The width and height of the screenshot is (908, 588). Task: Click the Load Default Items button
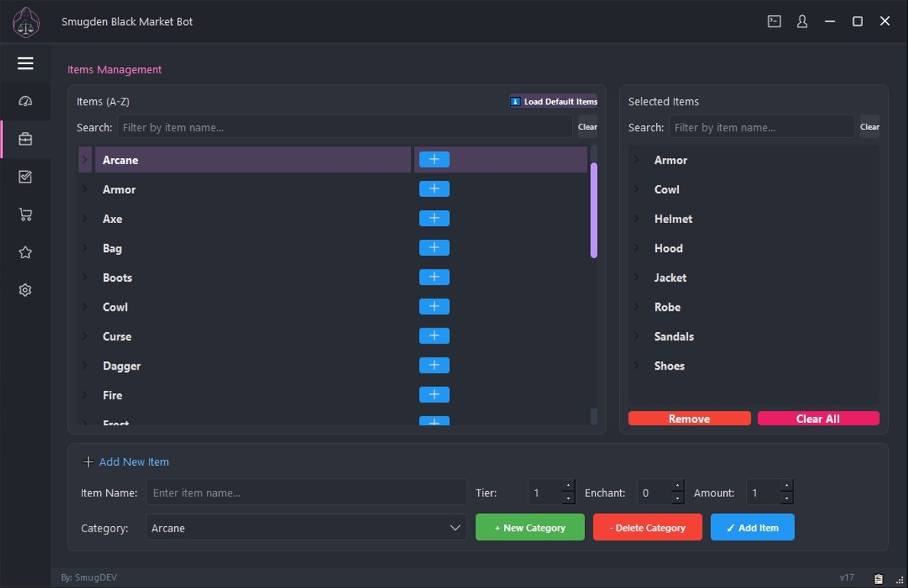tap(554, 101)
